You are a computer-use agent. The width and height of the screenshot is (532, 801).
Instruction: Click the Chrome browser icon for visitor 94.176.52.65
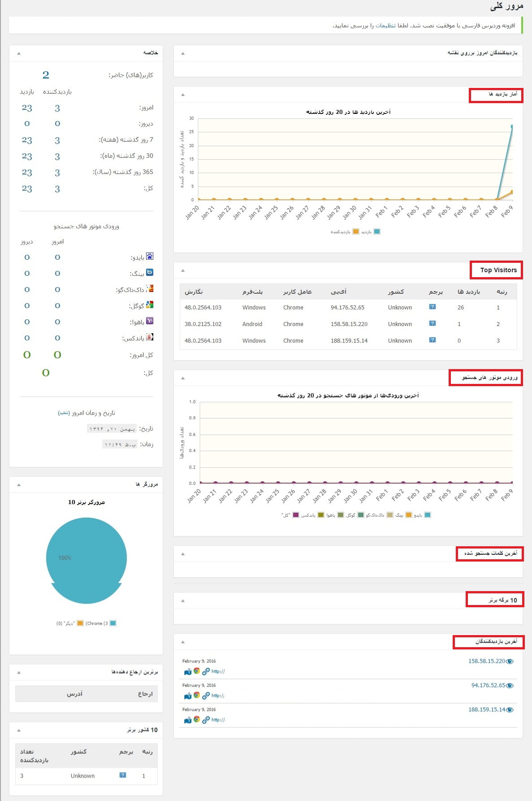197,695
